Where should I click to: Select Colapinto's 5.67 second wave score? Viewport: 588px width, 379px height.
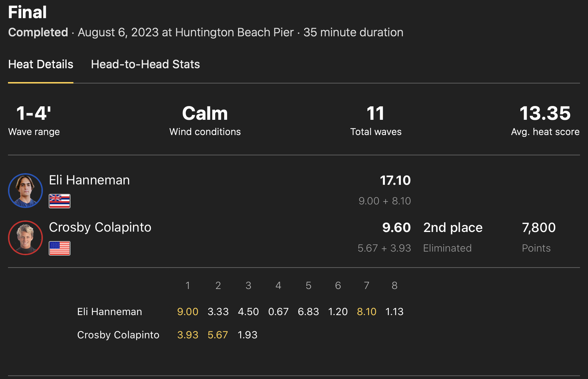click(218, 335)
